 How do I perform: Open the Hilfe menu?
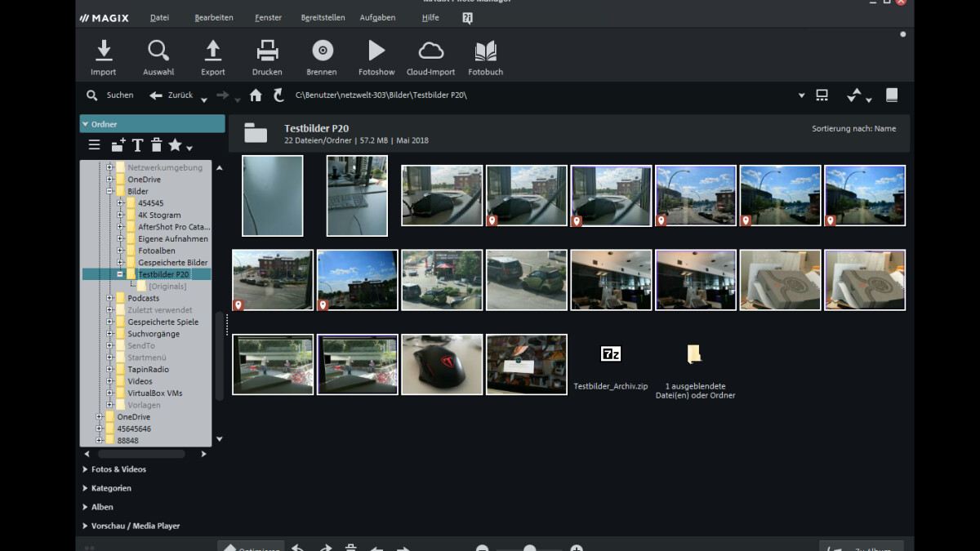pos(430,17)
